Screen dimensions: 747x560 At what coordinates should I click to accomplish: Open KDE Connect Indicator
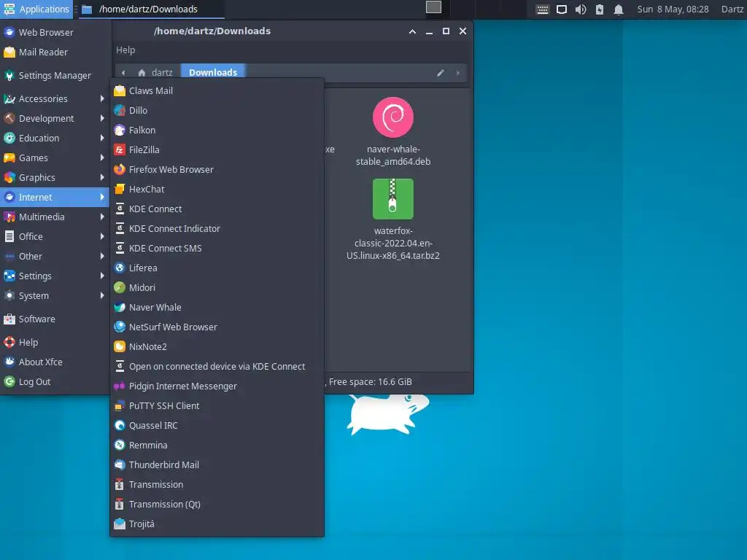tap(217, 228)
